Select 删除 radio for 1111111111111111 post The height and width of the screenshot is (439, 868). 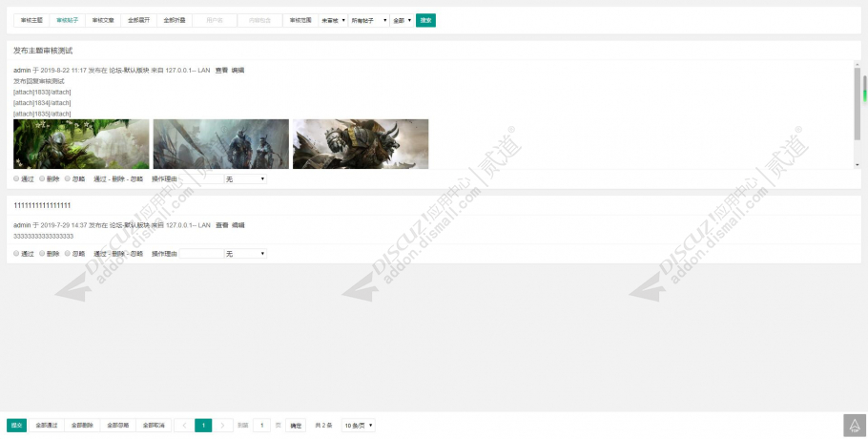tap(42, 254)
